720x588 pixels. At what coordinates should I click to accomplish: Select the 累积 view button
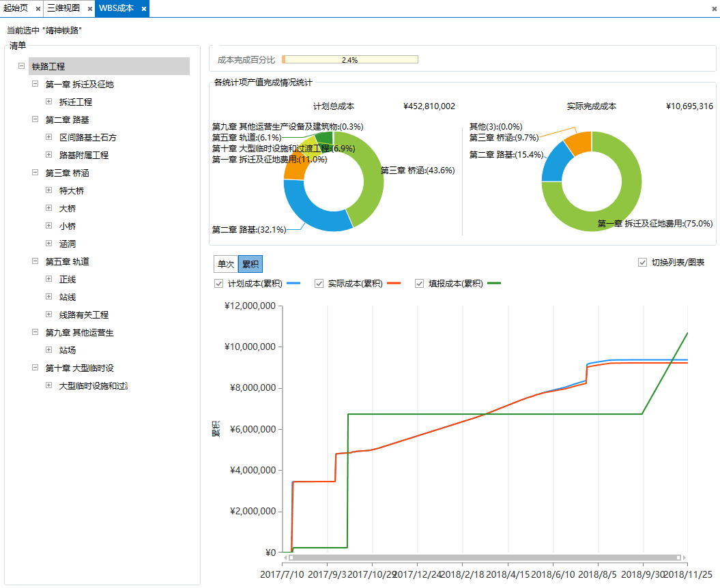250,264
